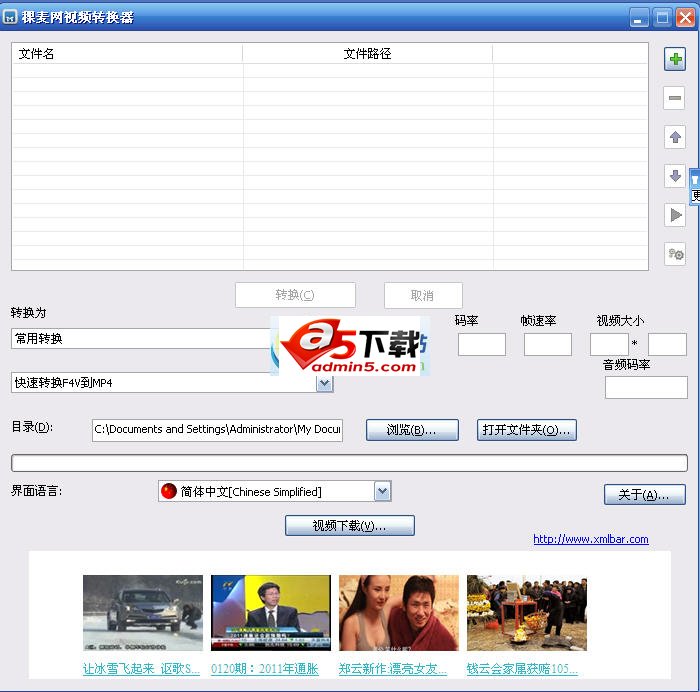Viewport: 700px width, 692px height.
Task: Click the 视频下载(V)... button
Action: (350, 525)
